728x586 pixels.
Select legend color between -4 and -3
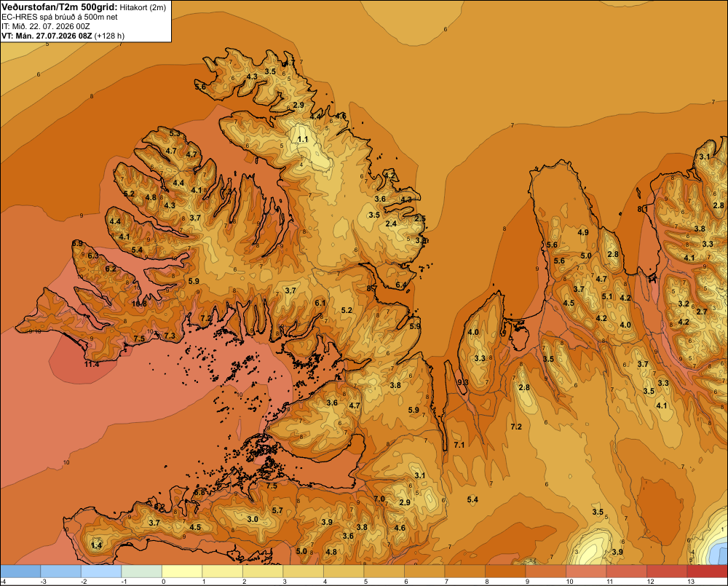pos(20,571)
